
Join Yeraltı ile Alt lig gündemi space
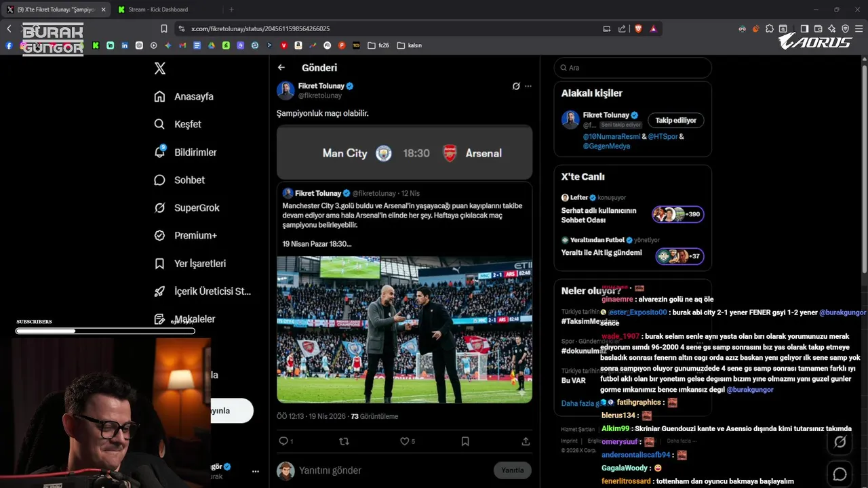tap(601, 253)
